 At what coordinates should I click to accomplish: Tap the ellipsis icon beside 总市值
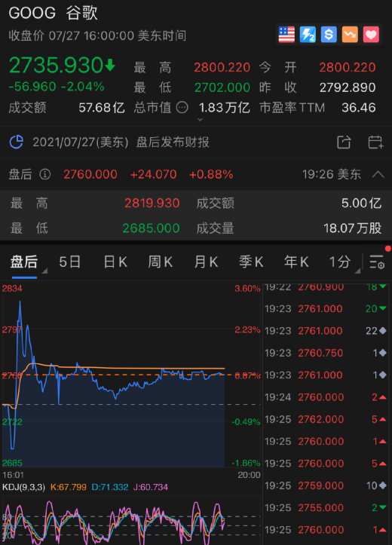pyautogui.click(x=182, y=107)
